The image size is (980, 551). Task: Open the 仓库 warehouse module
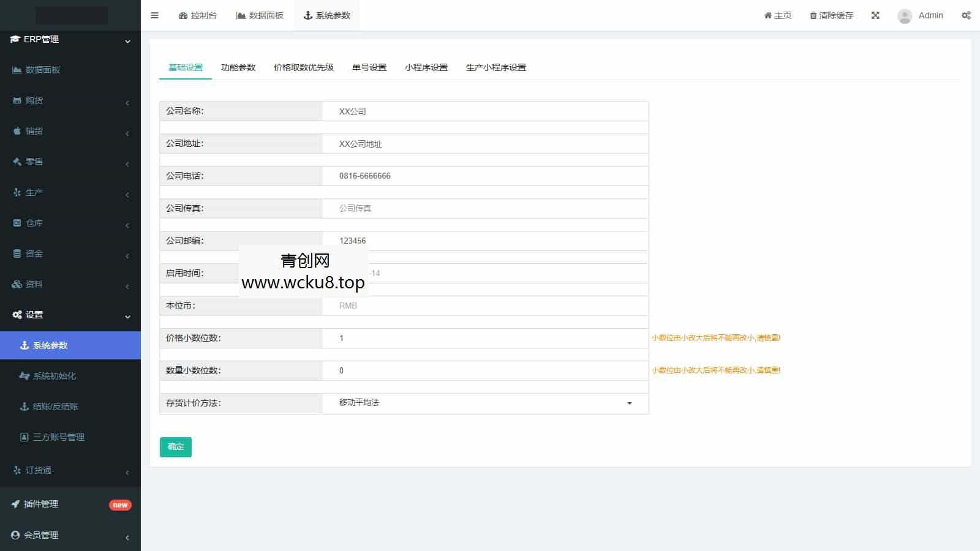click(35, 222)
